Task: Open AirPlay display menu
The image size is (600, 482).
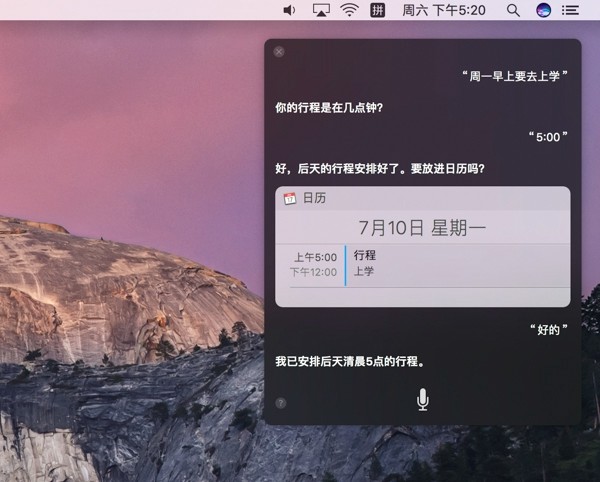Action: pos(321,10)
